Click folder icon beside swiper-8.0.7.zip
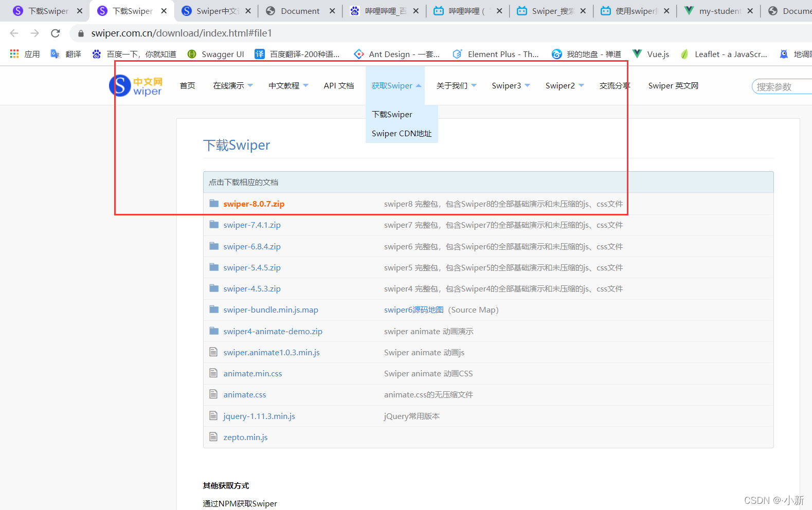The height and width of the screenshot is (510, 812). coord(214,203)
